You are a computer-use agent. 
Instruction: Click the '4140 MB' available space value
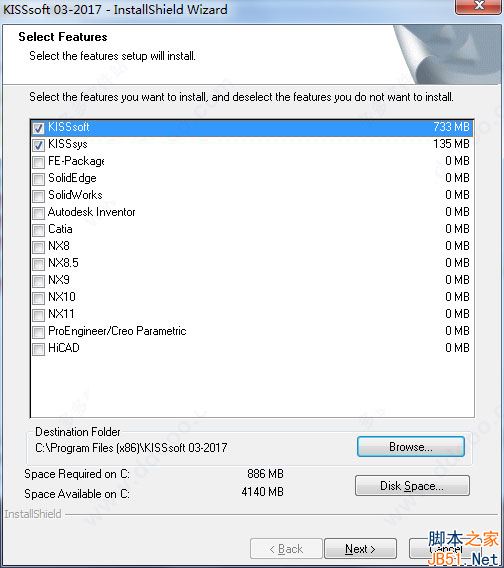pyautogui.click(x=262, y=492)
